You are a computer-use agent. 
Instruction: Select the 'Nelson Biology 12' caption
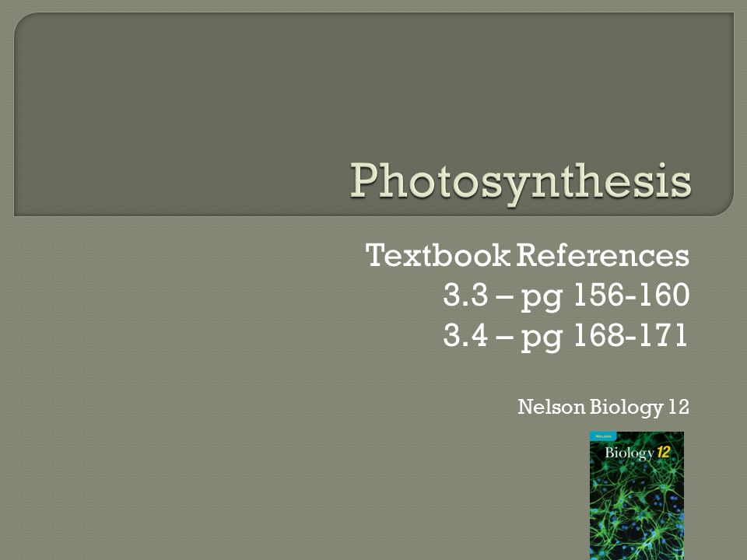click(x=603, y=408)
